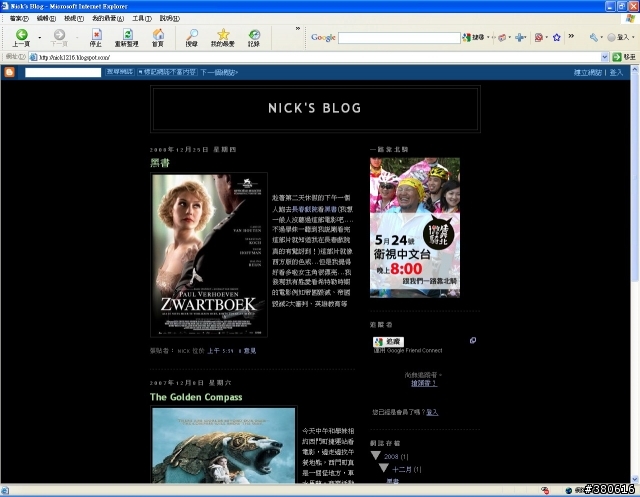This screenshot has height=497, width=640.
Task: Click the cycling TV show promo image
Action: click(x=415, y=228)
